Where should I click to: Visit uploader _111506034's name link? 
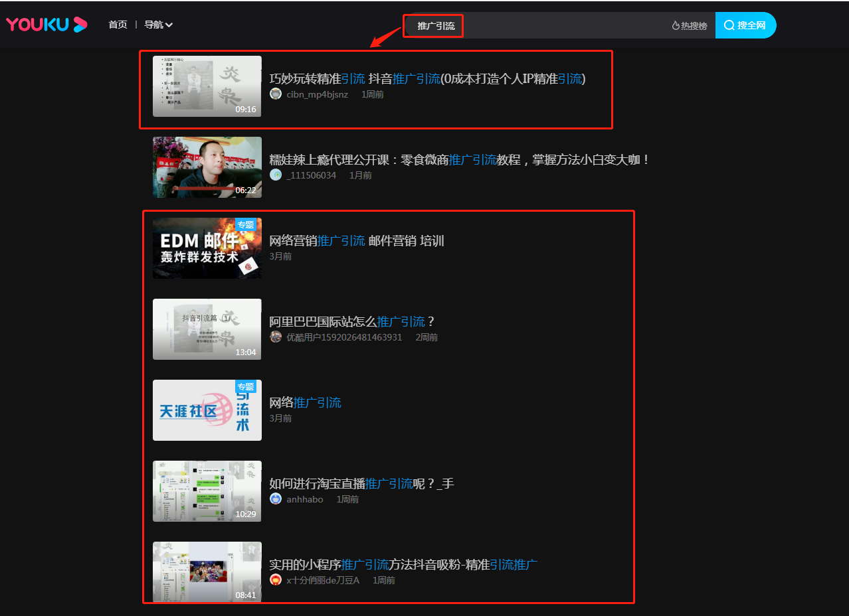tap(311, 175)
